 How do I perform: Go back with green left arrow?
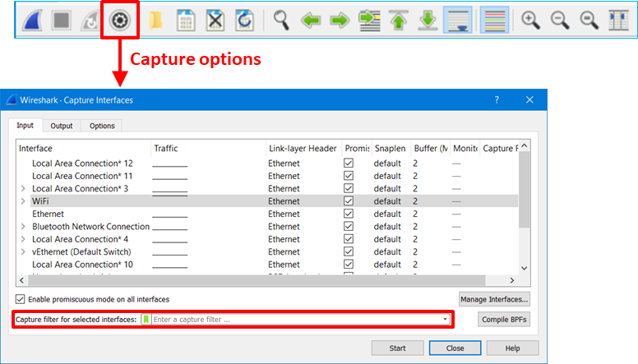[x=311, y=20]
